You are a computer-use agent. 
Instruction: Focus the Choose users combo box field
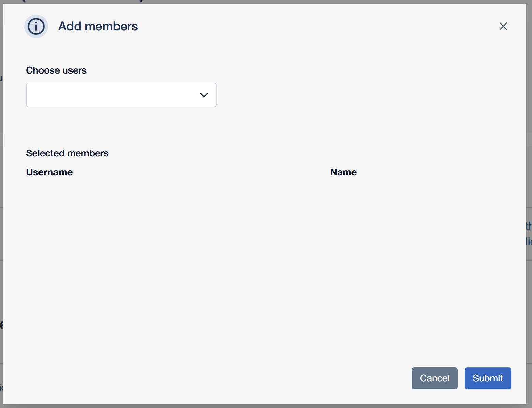coord(121,95)
